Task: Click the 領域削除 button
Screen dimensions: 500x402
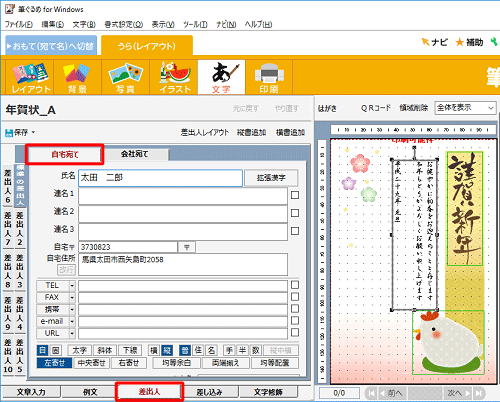Action: [414, 108]
